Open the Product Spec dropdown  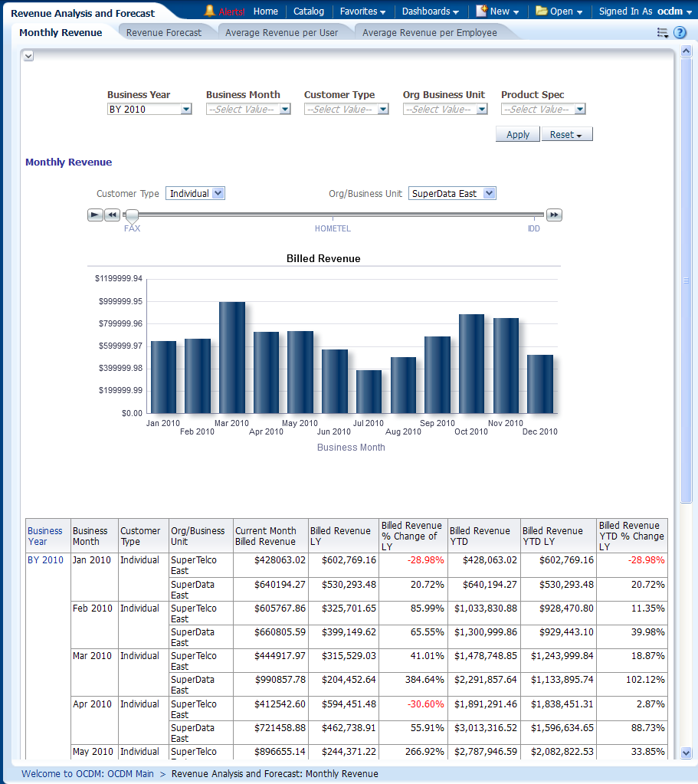[x=580, y=110]
